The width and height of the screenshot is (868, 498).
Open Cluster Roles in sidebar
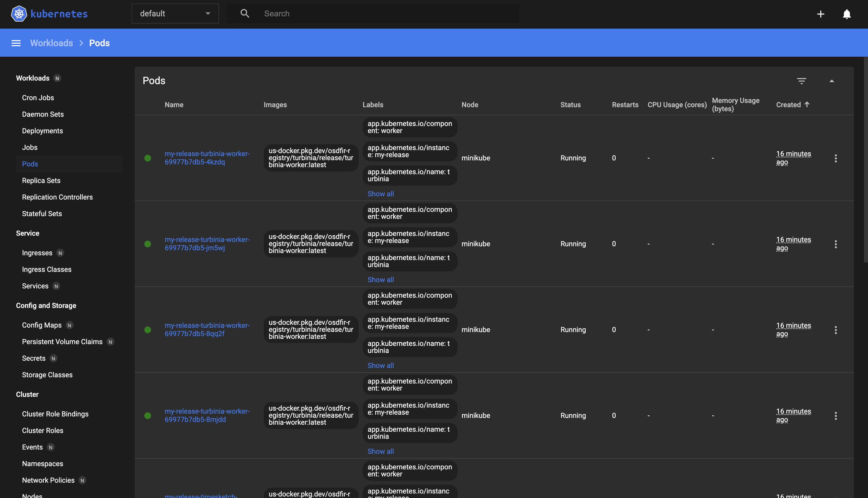coord(43,431)
